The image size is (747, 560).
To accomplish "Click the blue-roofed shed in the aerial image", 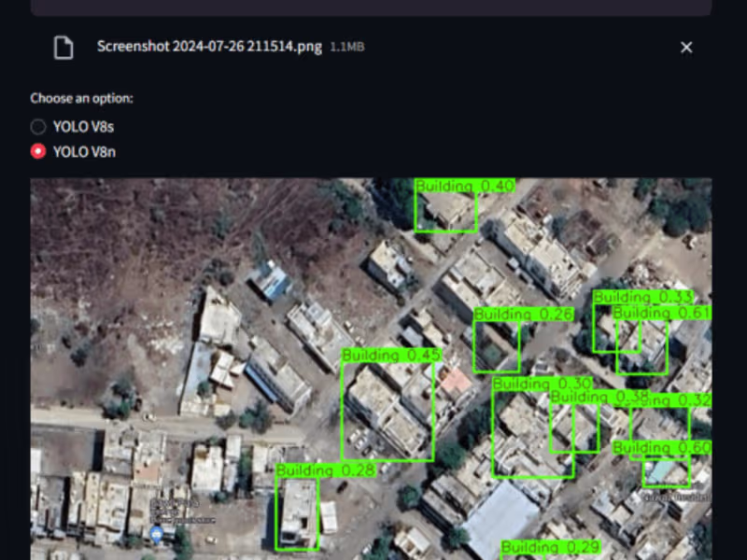I will (x=271, y=281).
